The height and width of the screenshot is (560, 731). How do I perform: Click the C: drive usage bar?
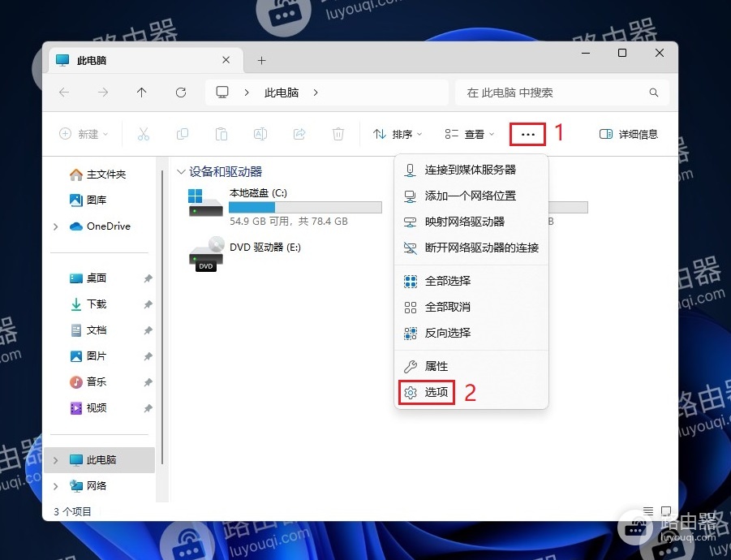[305, 207]
